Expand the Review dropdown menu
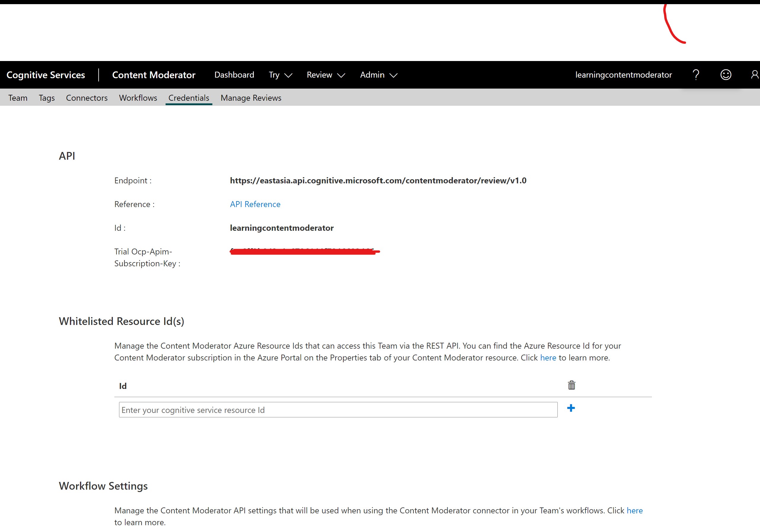The width and height of the screenshot is (760, 532). [x=326, y=75]
